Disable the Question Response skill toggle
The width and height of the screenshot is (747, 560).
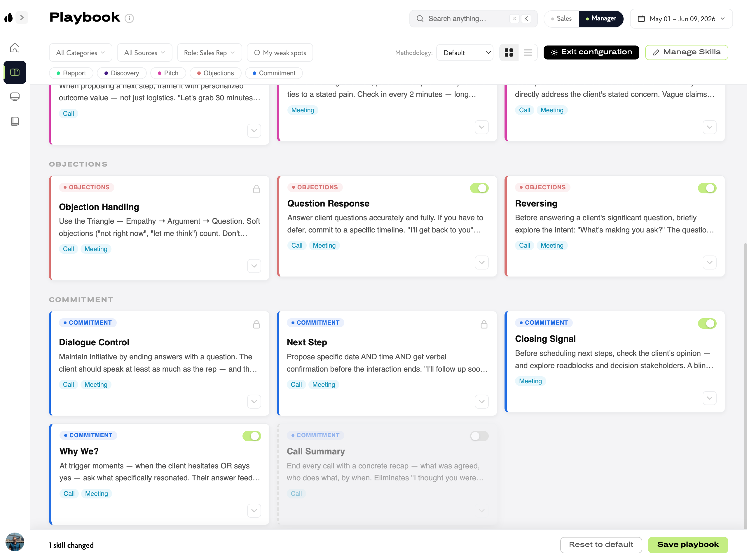(479, 188)
